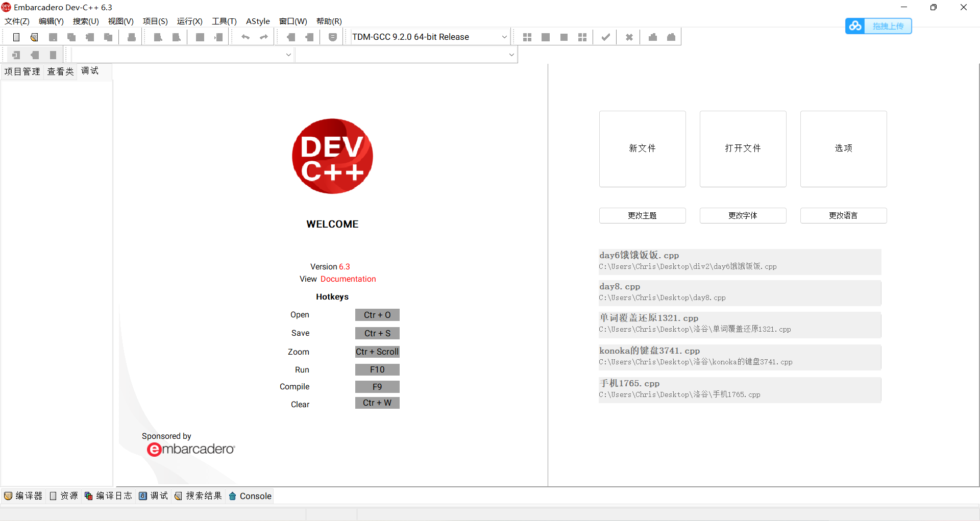Open the 编译器 bottom tab
Image resolution: width=980 pixels, height=521 pixels.
pyautogui.click(x=23, y=496)
